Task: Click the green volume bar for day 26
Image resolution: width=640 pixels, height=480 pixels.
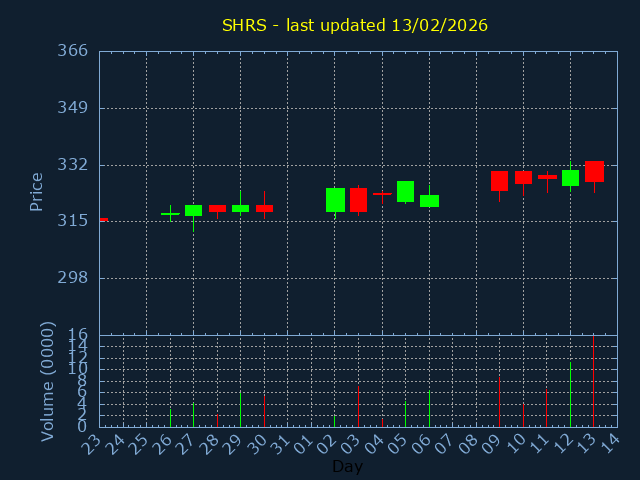Action: [170, 418]
